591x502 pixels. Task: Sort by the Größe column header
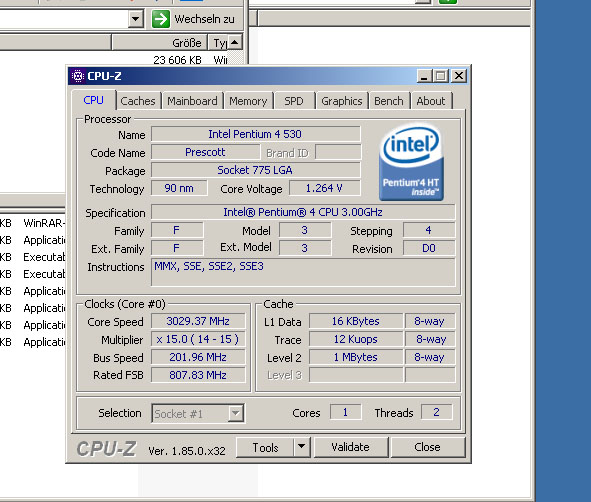(x=159, y=43)
